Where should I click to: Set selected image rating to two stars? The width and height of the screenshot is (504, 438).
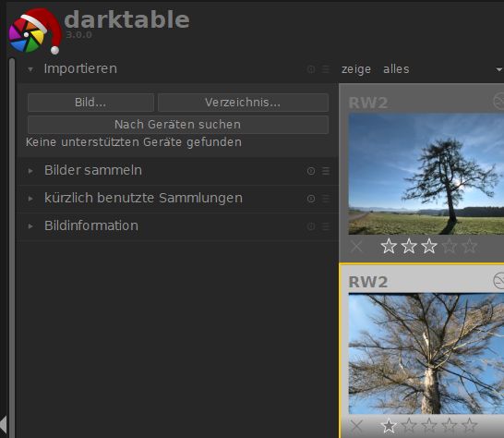tap(409, 426)
